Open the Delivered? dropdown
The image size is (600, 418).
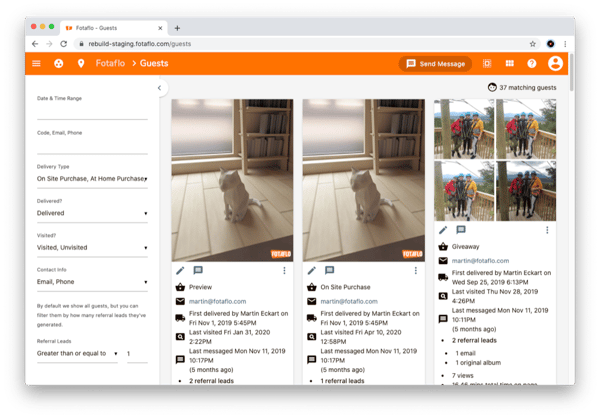pos(92,213)
